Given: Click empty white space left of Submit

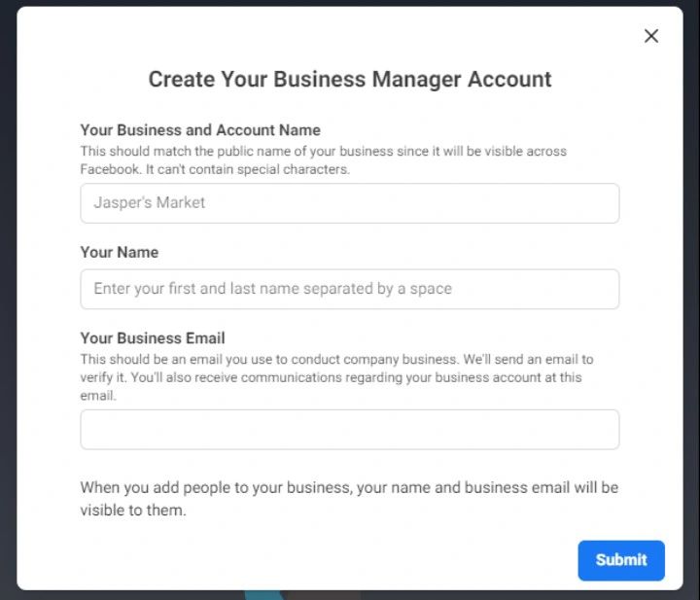Looking at the screenshot, I should 389,559.
